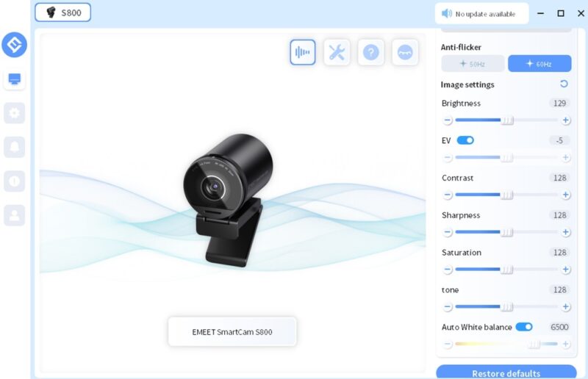Viewport: 588px width, 379px height.
Task: Click the Brightness slider handle
Action: point(507,120)
